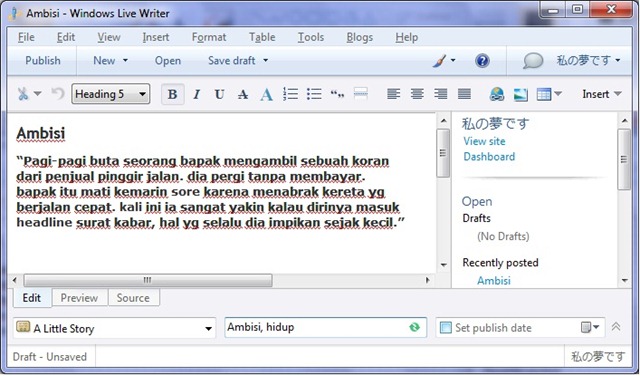Switch to the Preview tab

79,298
